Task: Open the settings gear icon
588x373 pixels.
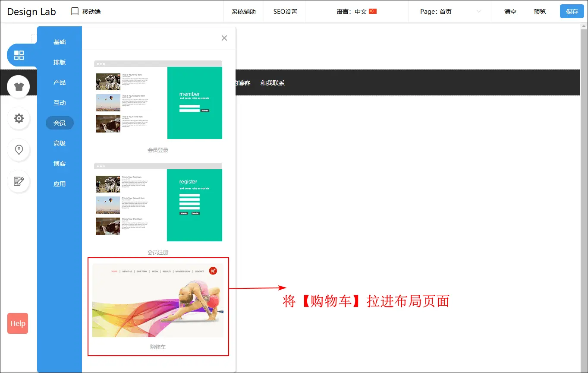Action: pos(19,118)
